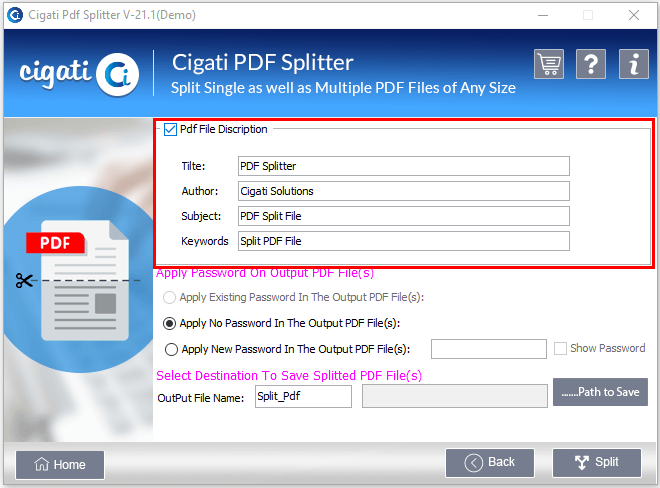The width and height of the screenshot is (660, 488).
Task: Start splitting with the Split button
Action: [x=597, y=463]
